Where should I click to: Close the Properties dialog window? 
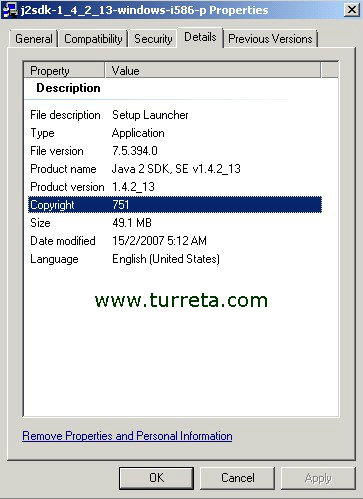tap(351, 10)
